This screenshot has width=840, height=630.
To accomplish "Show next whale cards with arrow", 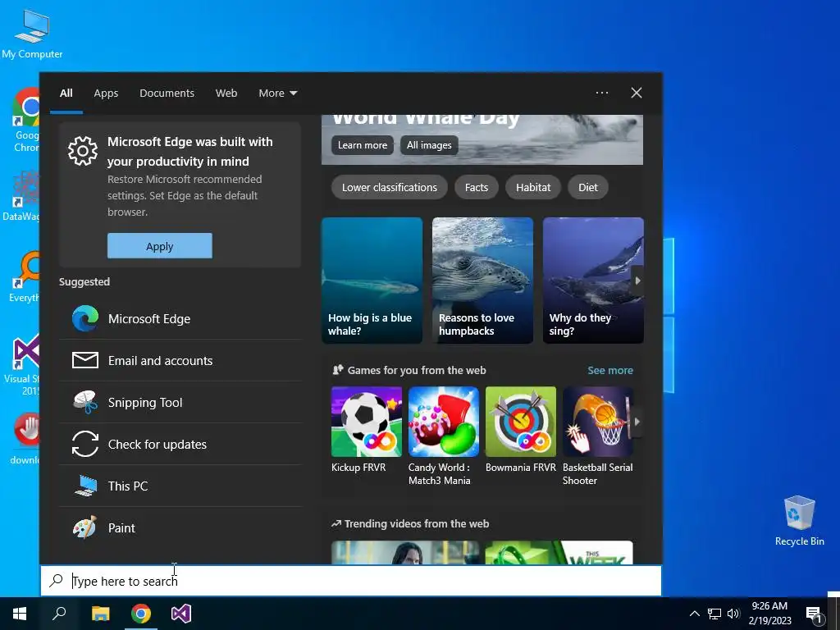I will click(x=637, y=281).
